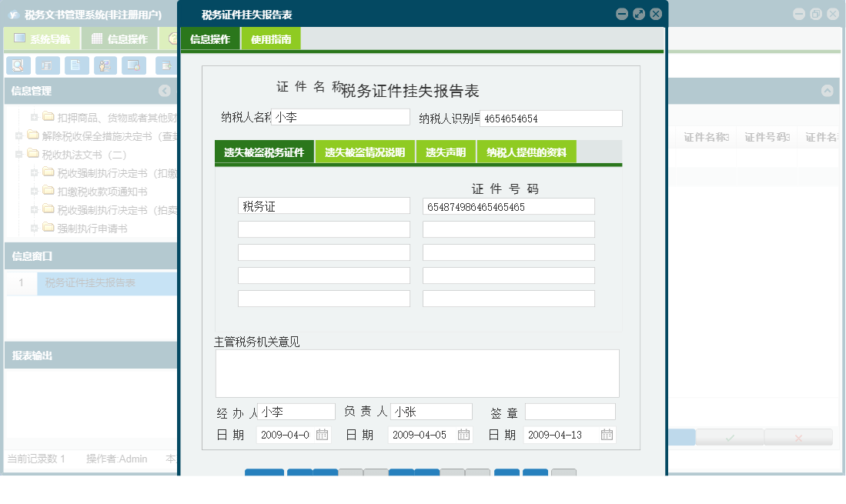The height and width of the screenshot is (504, 846).
Task: Open calendar picker beside the 负责人 date field
Action: pyautogui.click(x=463, y=434)
